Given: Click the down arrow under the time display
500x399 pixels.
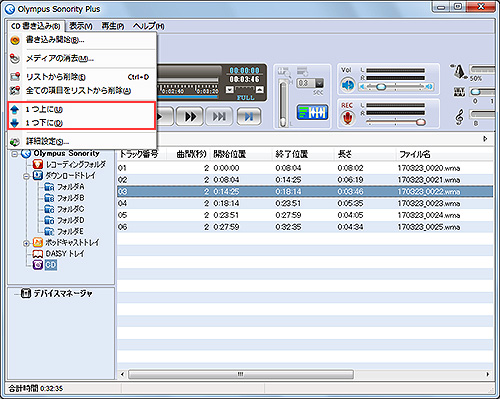Looking at the screenshot, I should point(230,90).
